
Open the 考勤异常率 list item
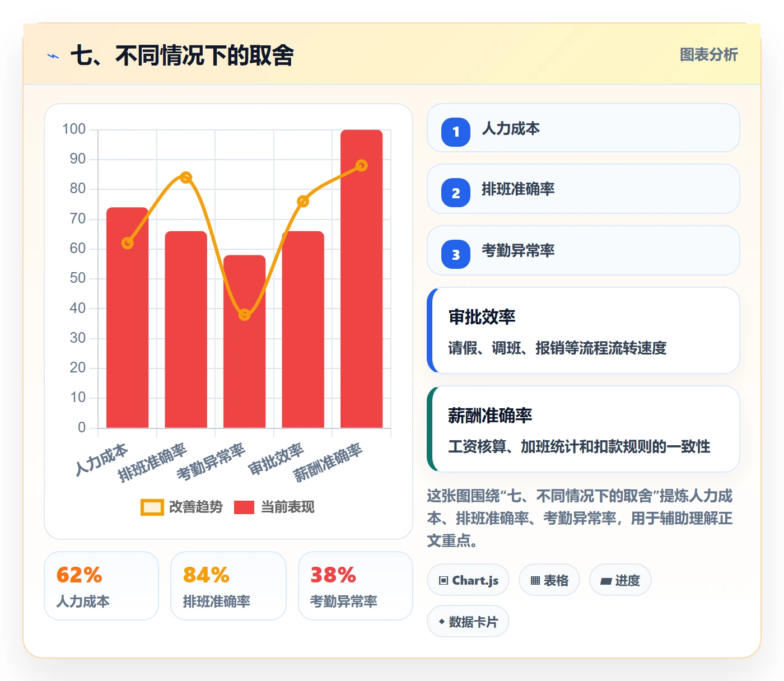point(584,250)
